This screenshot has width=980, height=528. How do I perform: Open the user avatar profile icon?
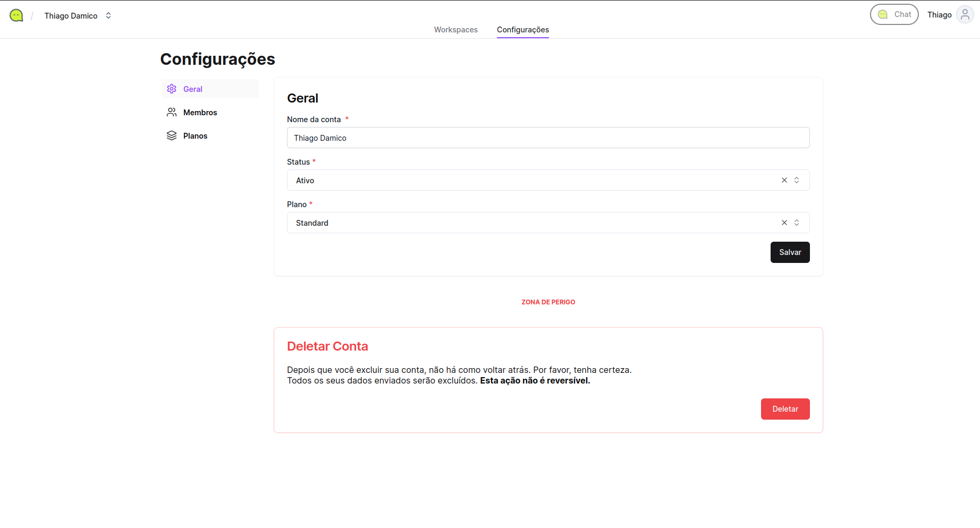pyautogui.click(x=965, y=15)
